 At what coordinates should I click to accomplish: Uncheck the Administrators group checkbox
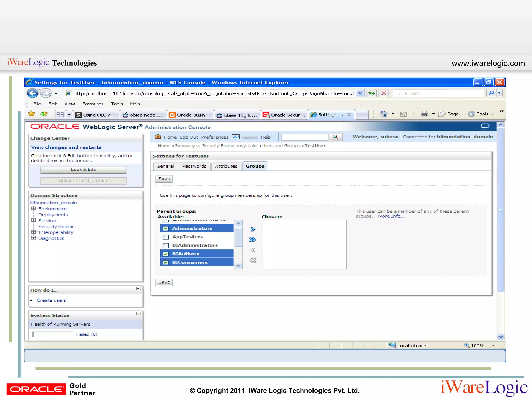165,228
